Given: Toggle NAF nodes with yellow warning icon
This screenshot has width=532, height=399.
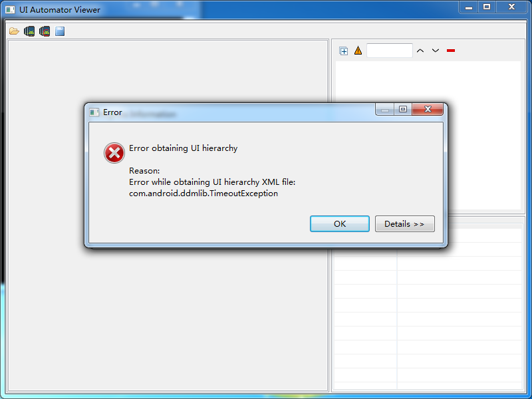Looking at the screenshot, I should point(358,51).
